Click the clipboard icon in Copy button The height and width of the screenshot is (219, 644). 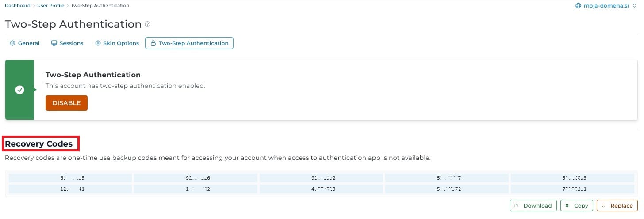click(567, 205)
